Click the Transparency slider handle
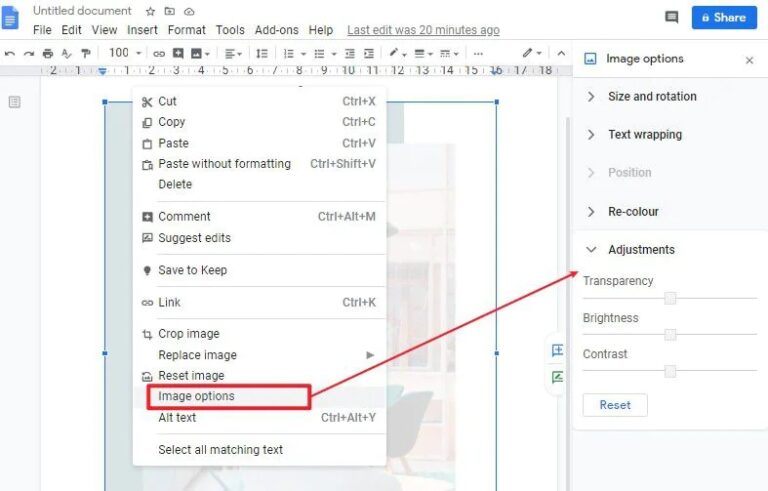 [x=670, y=297]
